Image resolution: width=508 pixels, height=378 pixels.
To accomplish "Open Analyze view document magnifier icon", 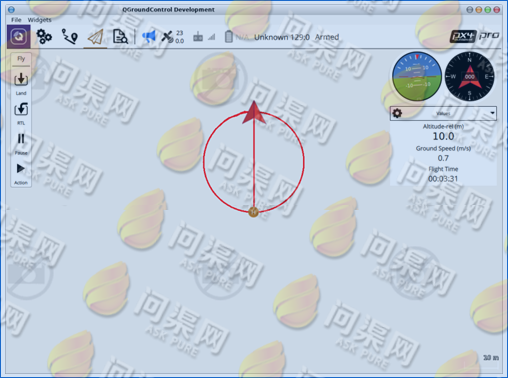I will [120, 37].
